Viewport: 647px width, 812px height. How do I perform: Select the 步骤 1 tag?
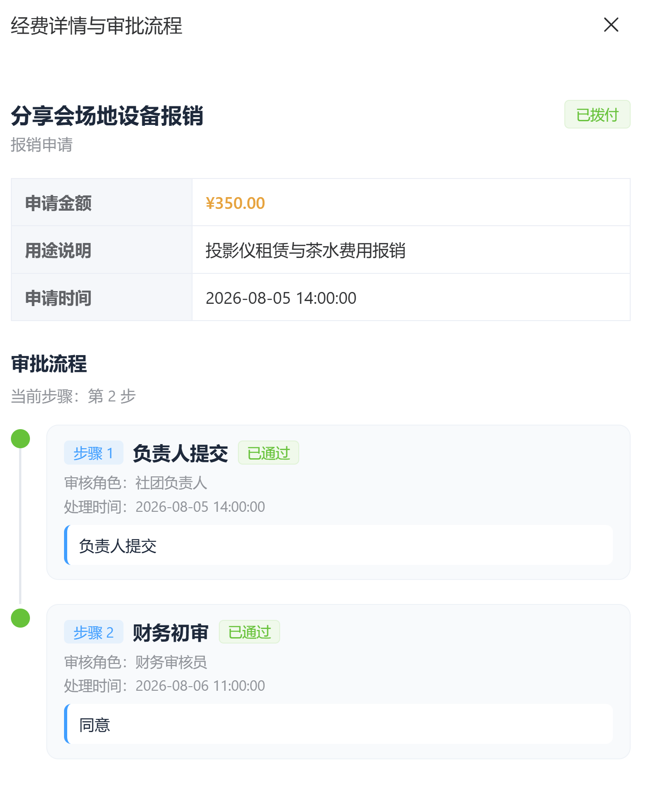point(94,453)
